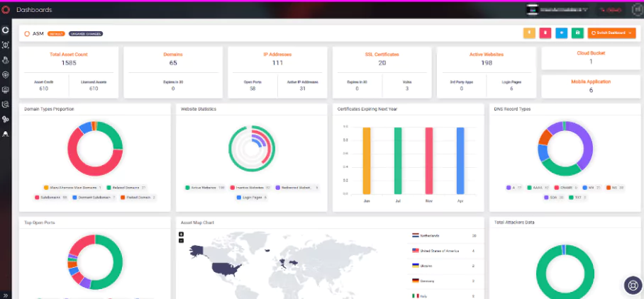
Task: Open the globe scan icon in left sidebar
Action: [x=6, y=74]
